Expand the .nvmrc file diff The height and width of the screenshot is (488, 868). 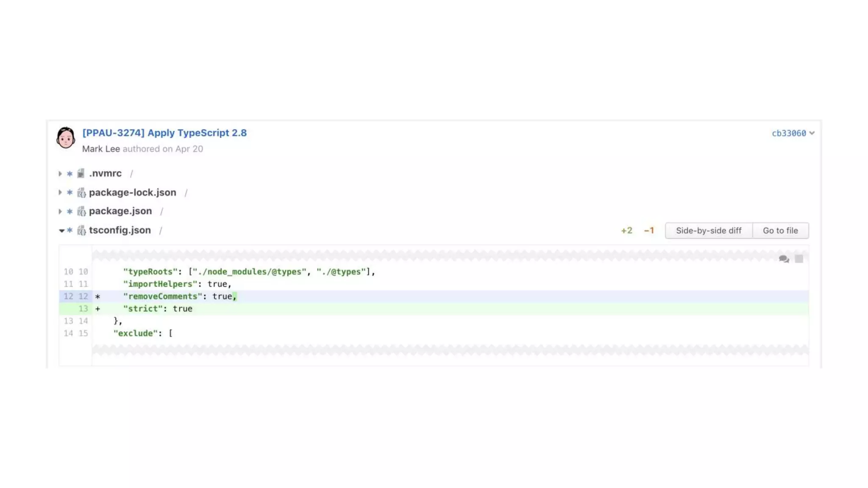(60, 174)
